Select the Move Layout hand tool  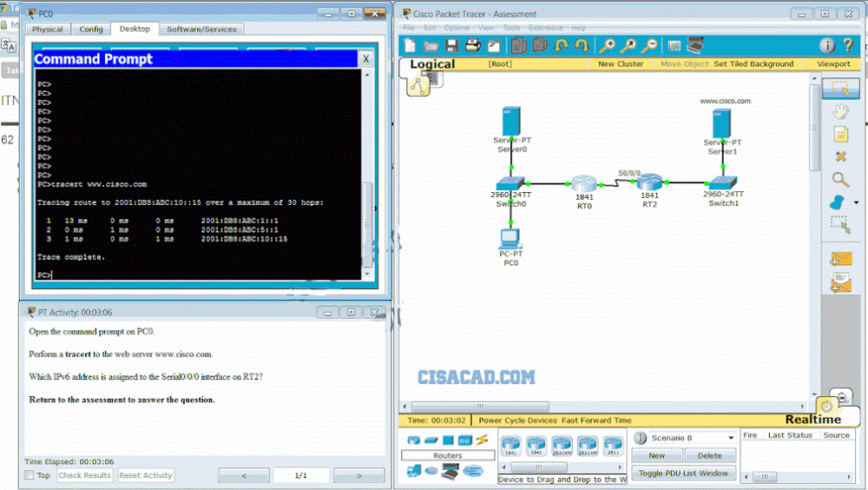[840, 111]
